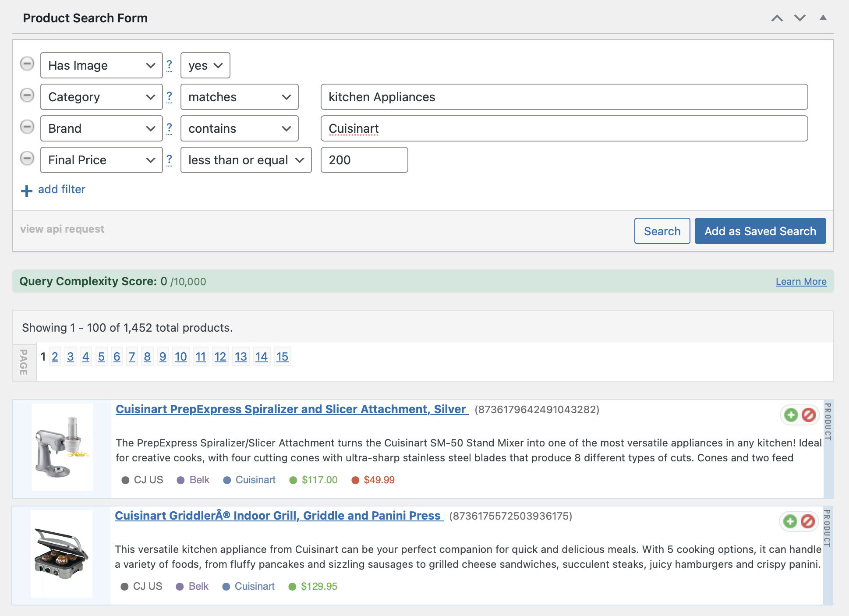Click the stand mixer spiralizer thumbnail

62,447
